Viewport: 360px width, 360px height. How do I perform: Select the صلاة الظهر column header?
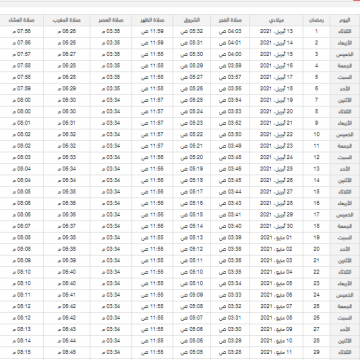[152, 20]
